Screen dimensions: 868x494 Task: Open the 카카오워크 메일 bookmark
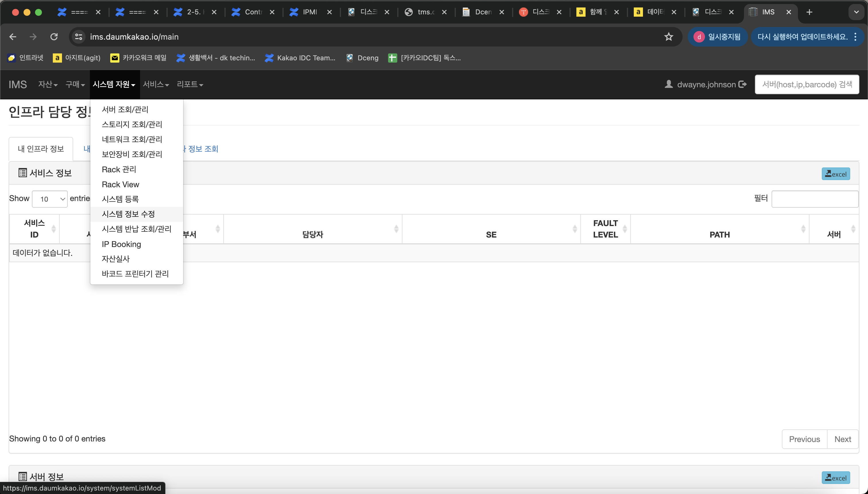pos(138,58)
